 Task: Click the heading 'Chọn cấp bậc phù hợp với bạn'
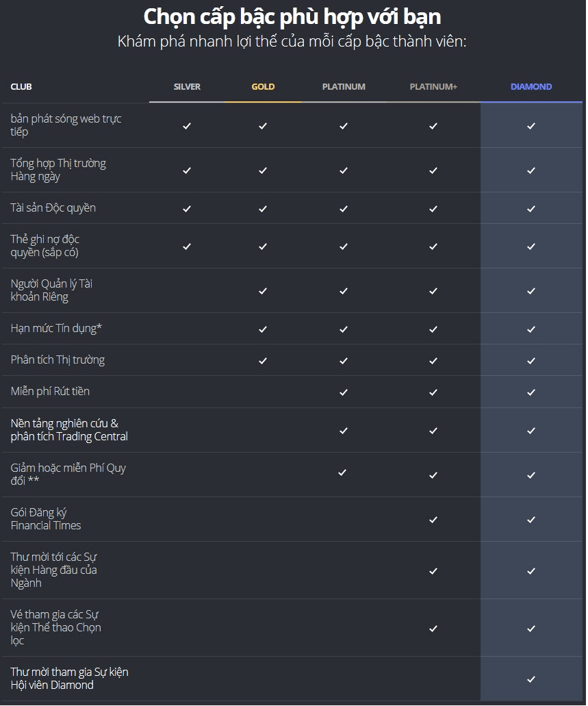coord(292,17)
